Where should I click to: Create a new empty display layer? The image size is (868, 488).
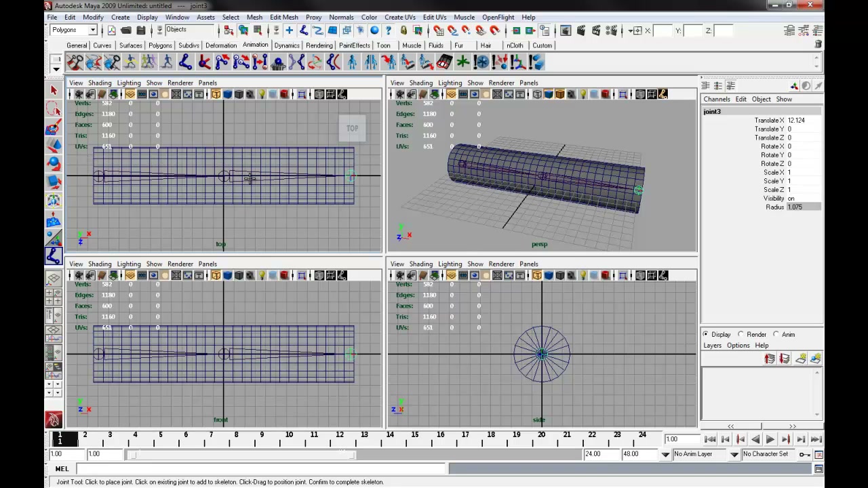pos(801,359)
